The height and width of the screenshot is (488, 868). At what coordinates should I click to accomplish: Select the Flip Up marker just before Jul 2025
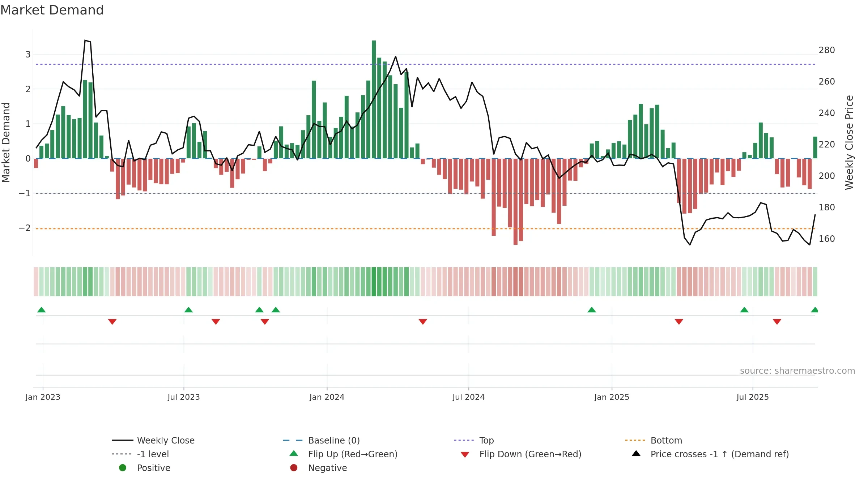[x=744, y=310]
